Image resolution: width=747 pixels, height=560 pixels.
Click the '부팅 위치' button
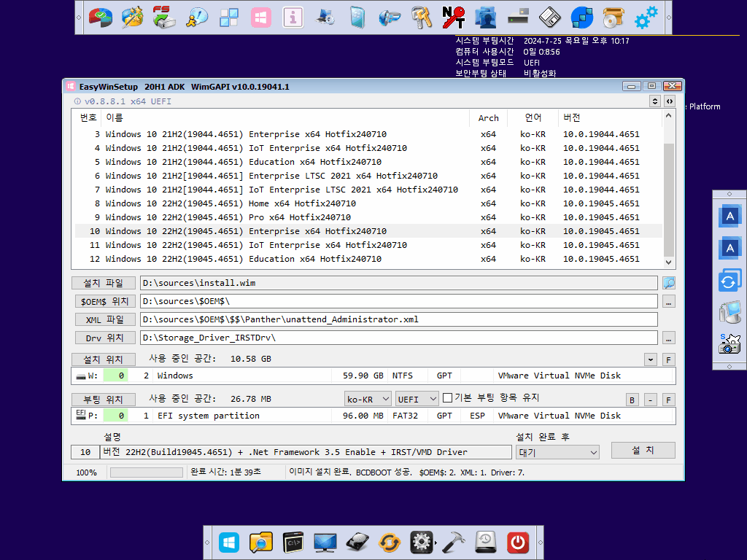click(104, 400)
